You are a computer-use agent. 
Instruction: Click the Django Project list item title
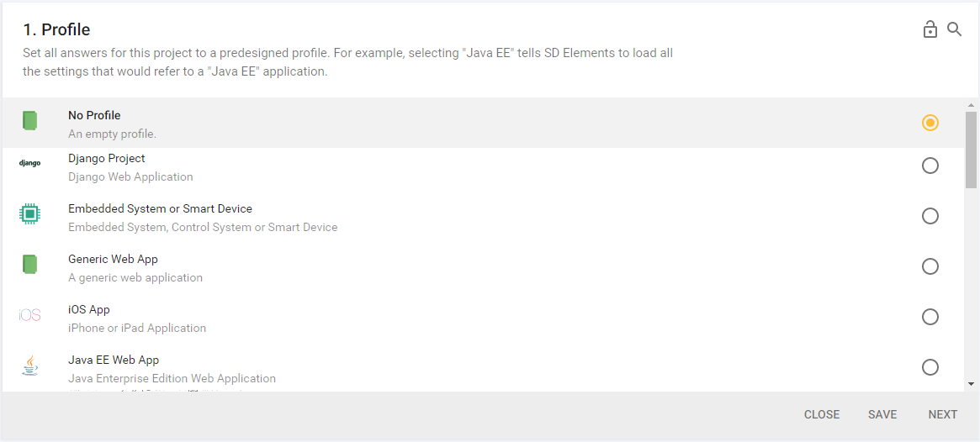107,158
